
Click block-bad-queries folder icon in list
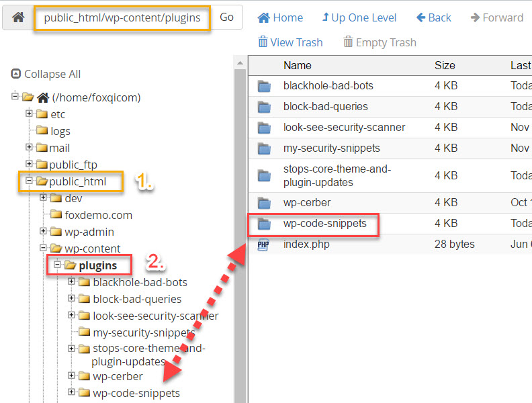coord(264,107)
